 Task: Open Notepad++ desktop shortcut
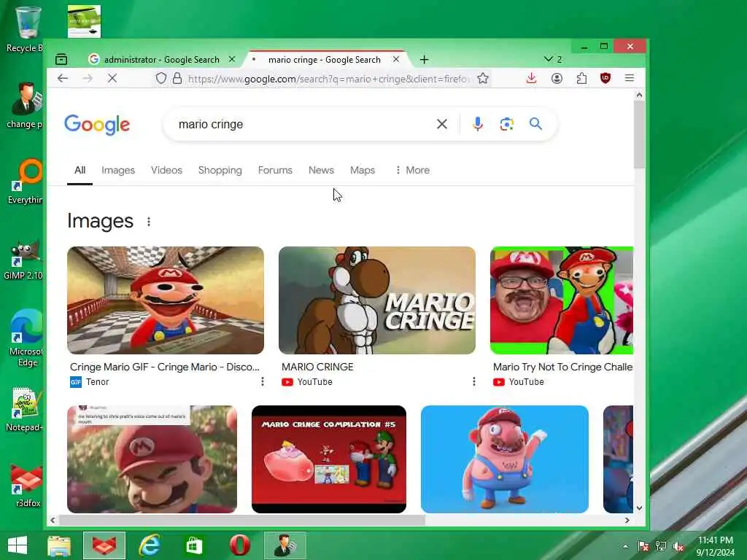pos(24,410)
